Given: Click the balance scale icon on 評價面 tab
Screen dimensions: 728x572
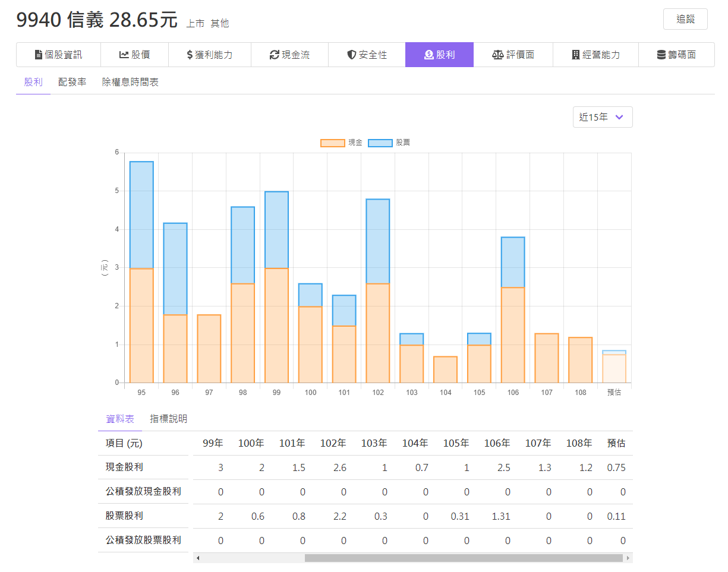Looking at the screenshot, I should (498, 55).
